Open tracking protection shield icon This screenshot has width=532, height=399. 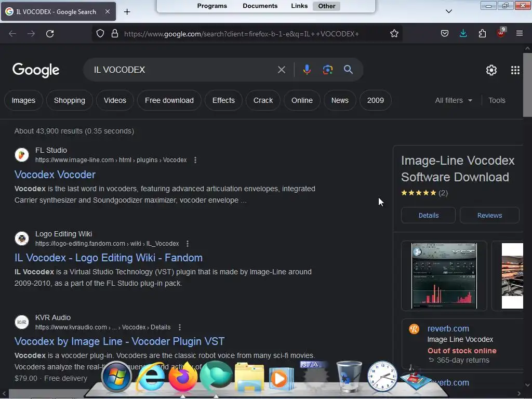pos(100,34)
